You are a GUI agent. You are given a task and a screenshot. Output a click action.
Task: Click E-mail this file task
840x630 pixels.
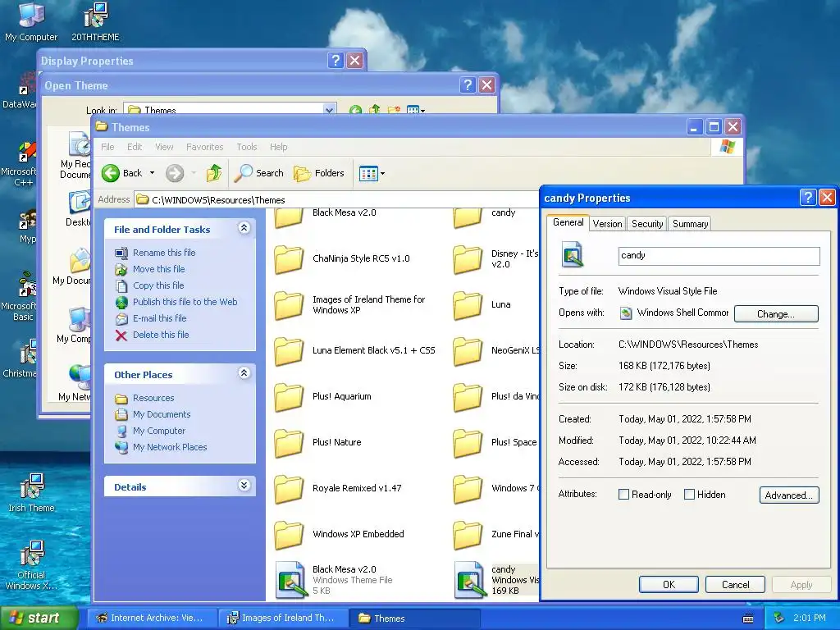click(160, 318)
